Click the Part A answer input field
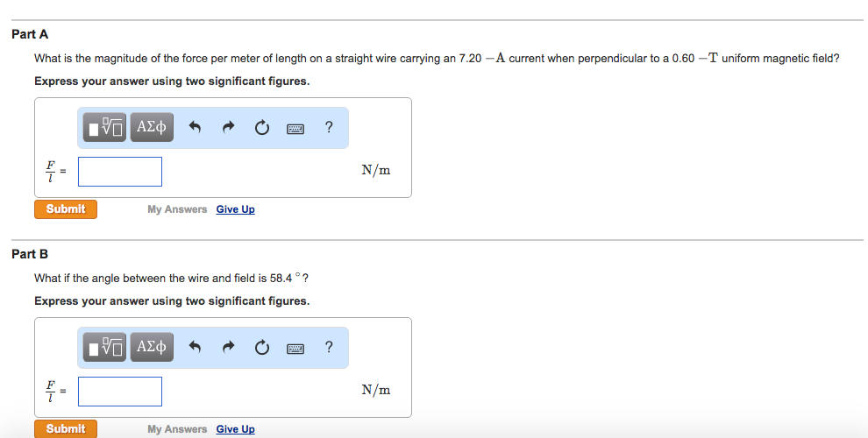Screen dimensions: 868x438 pyautogui.click(x=120, y=172)
